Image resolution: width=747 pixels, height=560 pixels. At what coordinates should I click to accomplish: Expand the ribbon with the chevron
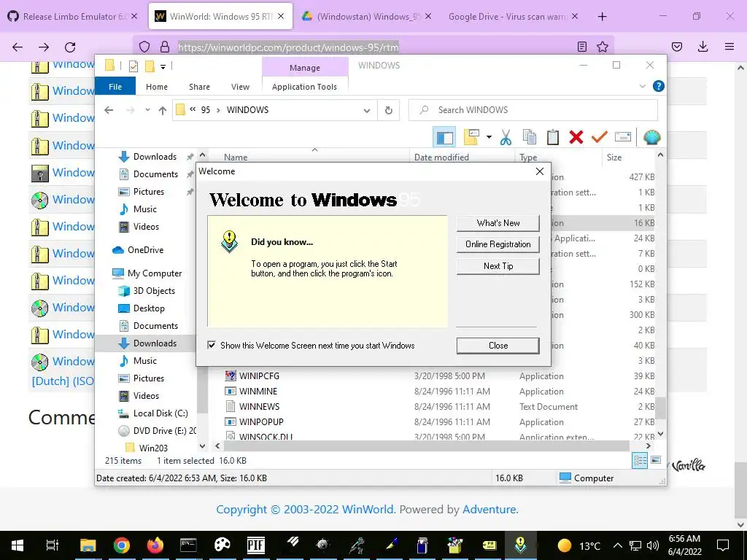click(x=642, y=86)
